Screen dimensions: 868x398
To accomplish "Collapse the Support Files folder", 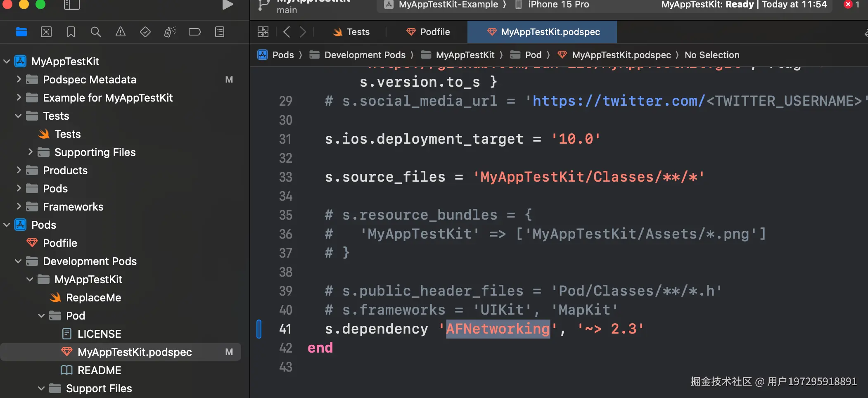I will (41, 389).
